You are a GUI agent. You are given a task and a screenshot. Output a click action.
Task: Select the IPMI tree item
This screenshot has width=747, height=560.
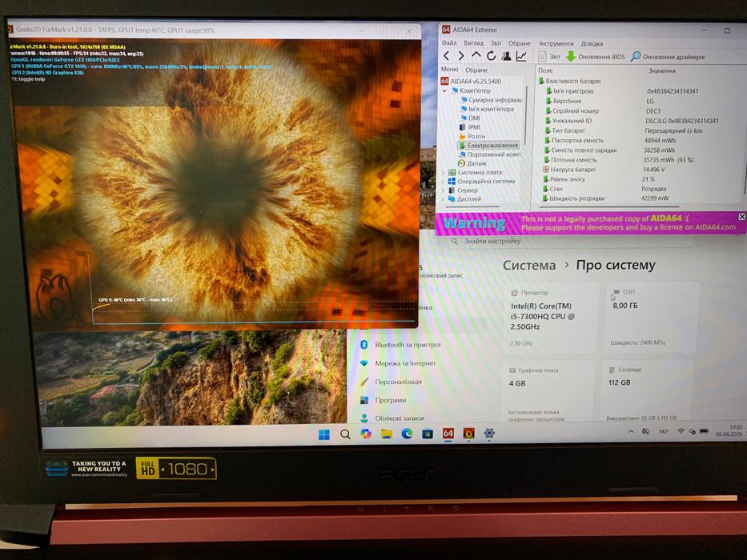click(x=469, y=127)
